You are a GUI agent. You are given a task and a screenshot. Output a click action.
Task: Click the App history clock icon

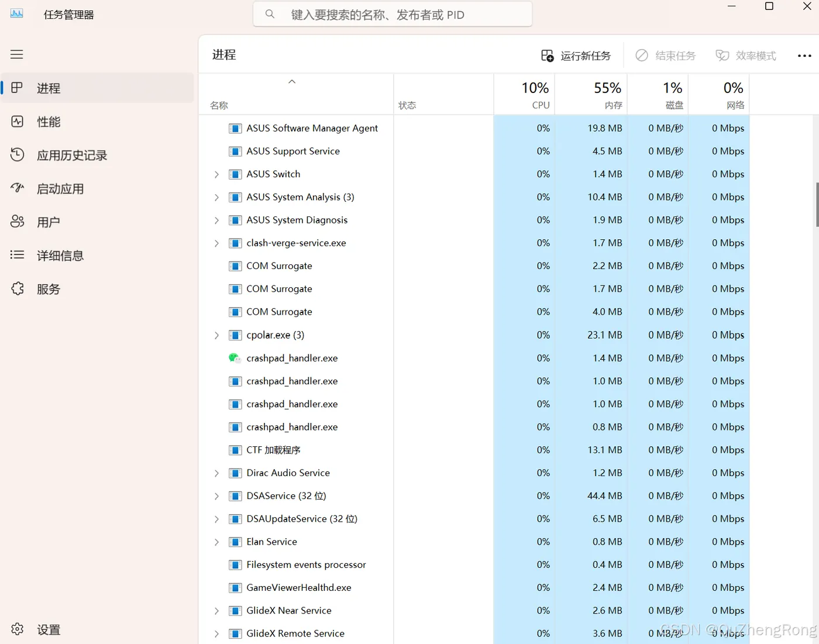pos(18,155)
